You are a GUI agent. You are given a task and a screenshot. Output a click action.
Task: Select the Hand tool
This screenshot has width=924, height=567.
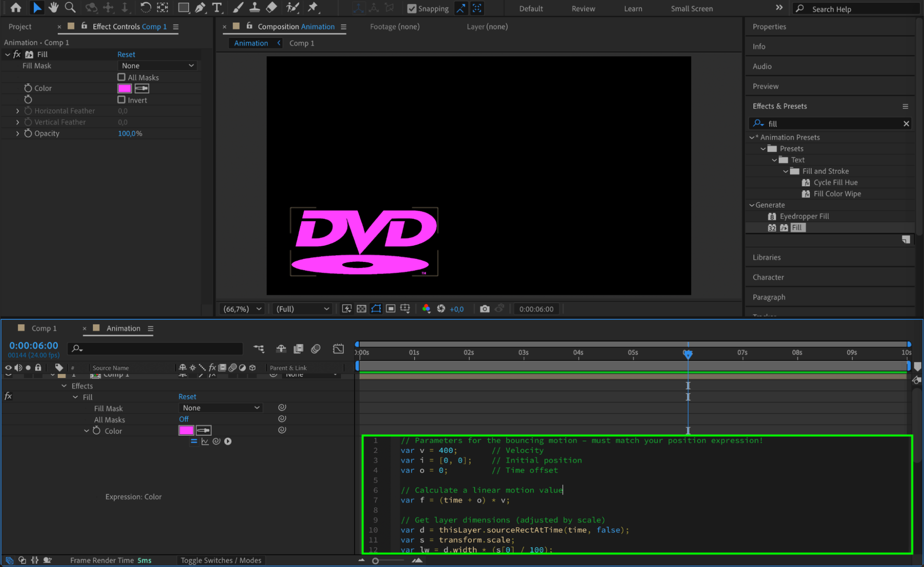54,7
